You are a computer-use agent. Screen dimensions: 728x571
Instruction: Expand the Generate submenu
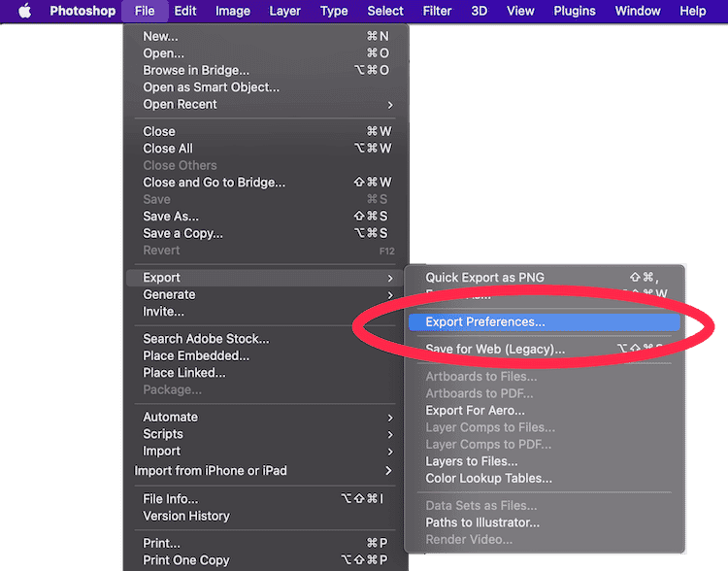170,295
